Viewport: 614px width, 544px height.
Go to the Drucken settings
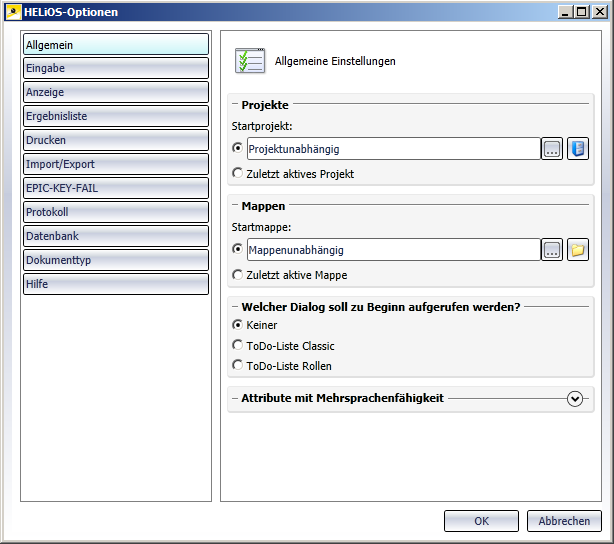pyautogui.click(x=116, y=140)
